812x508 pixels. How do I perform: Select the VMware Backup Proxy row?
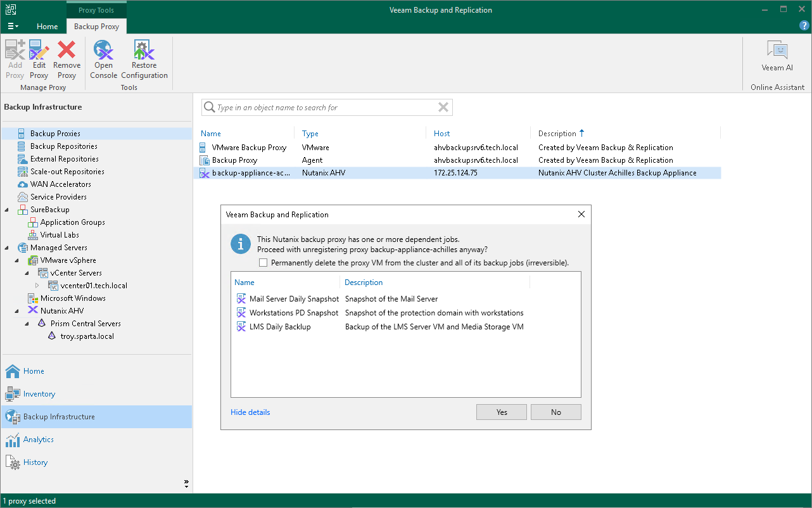[457, 148]
